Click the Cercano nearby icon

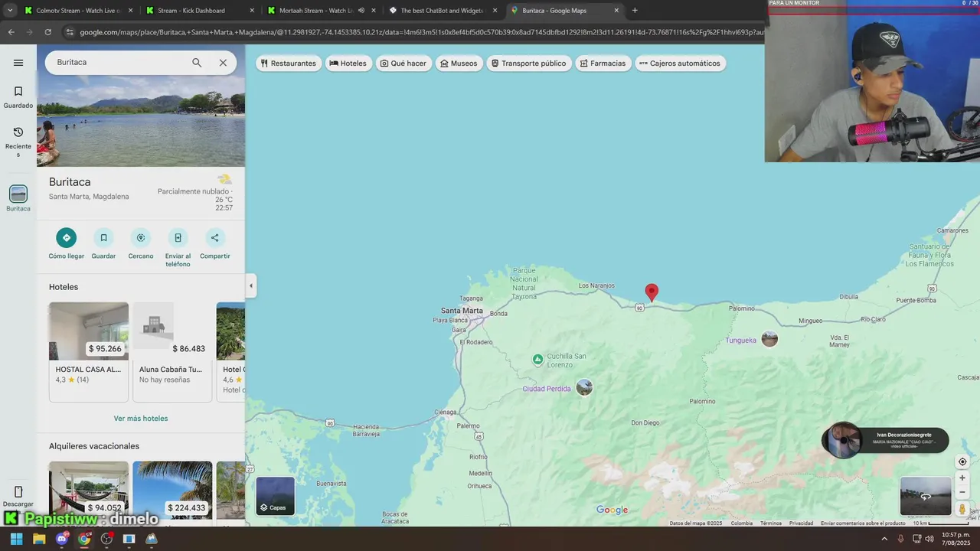[x=141, y=238]
